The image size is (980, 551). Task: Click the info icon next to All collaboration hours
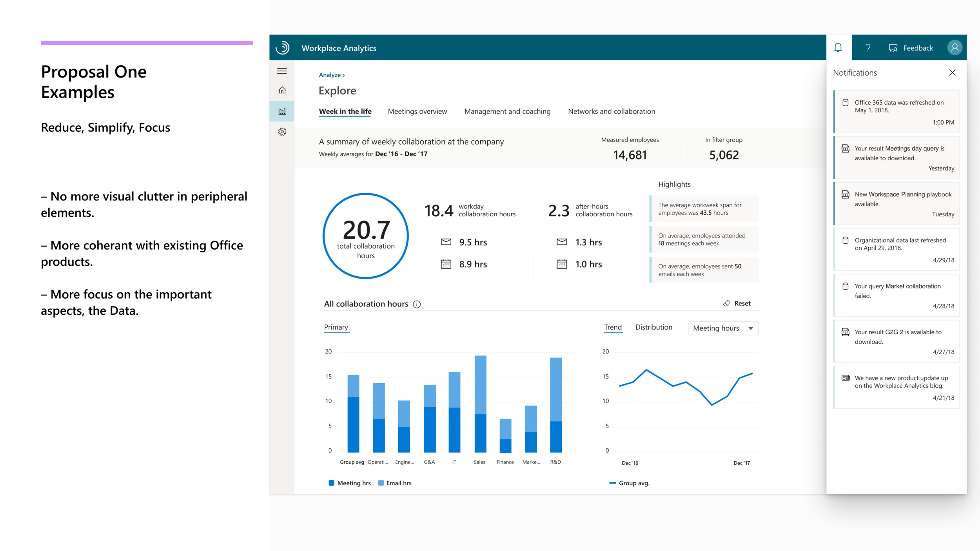417,304
